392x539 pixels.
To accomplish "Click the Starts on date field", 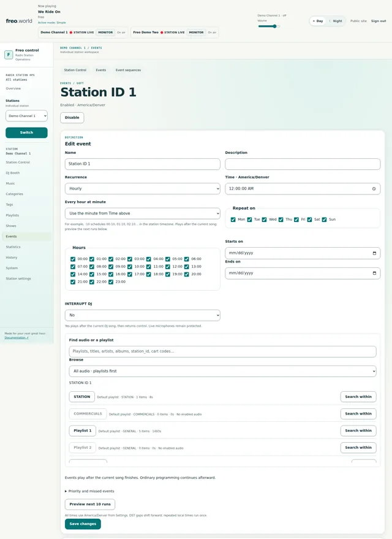I will tap(303, 253).
